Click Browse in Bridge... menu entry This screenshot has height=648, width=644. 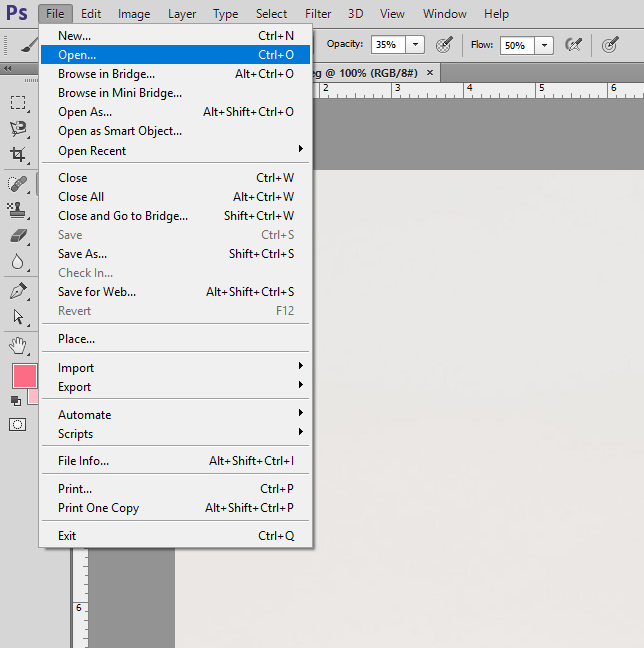click(x=106, y=74)
